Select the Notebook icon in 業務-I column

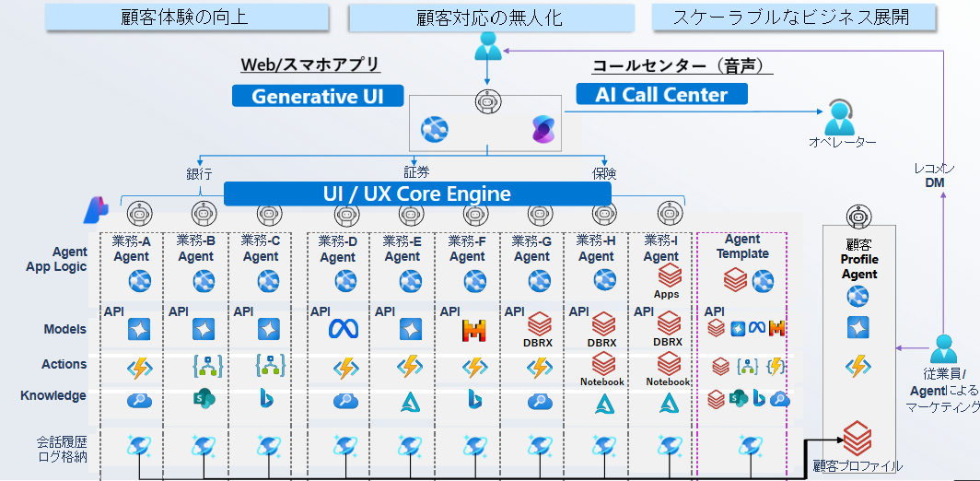tap(669, 365)
